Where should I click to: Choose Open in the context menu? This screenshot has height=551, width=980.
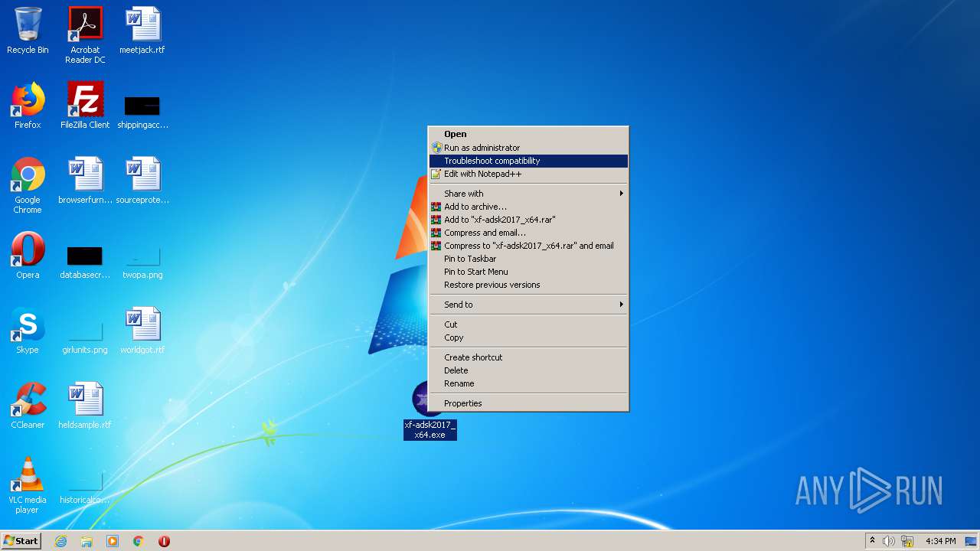529,134
